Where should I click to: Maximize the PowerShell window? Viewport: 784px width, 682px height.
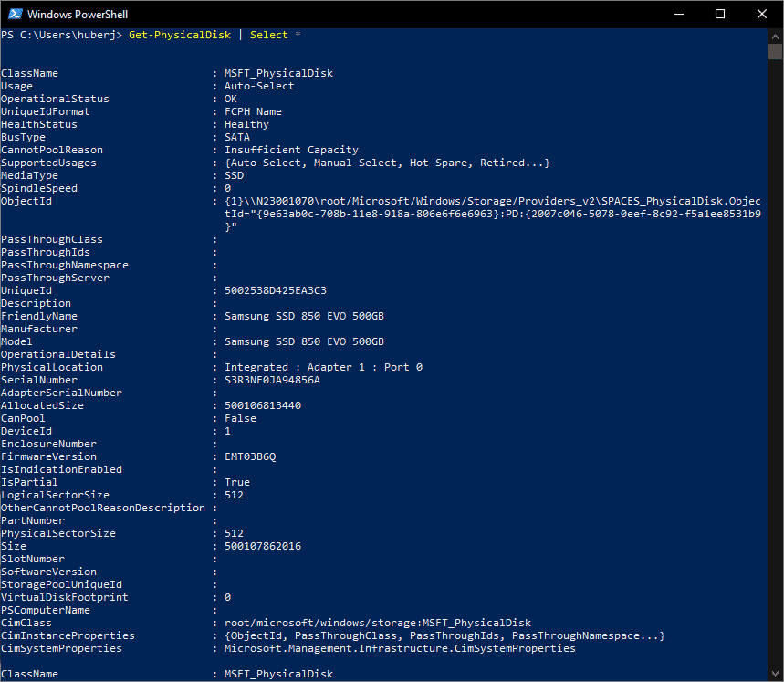[720, 14]
